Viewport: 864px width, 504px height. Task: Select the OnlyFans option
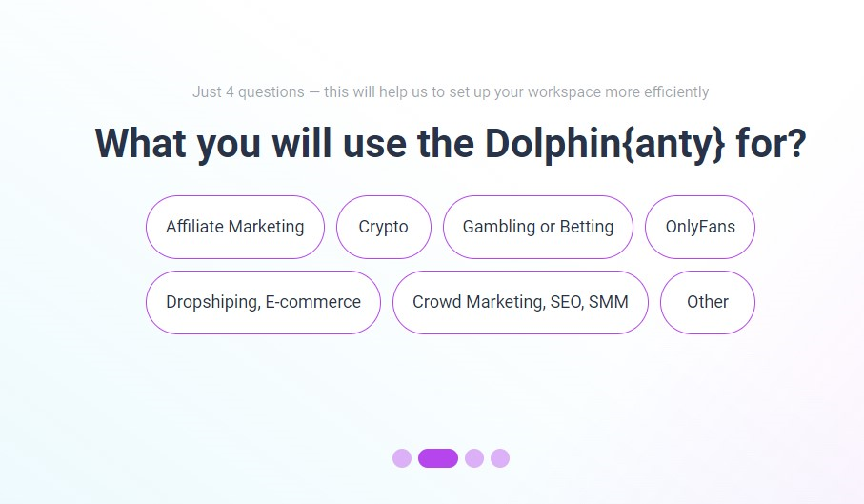pyautogui.click(x=700, y=227)
